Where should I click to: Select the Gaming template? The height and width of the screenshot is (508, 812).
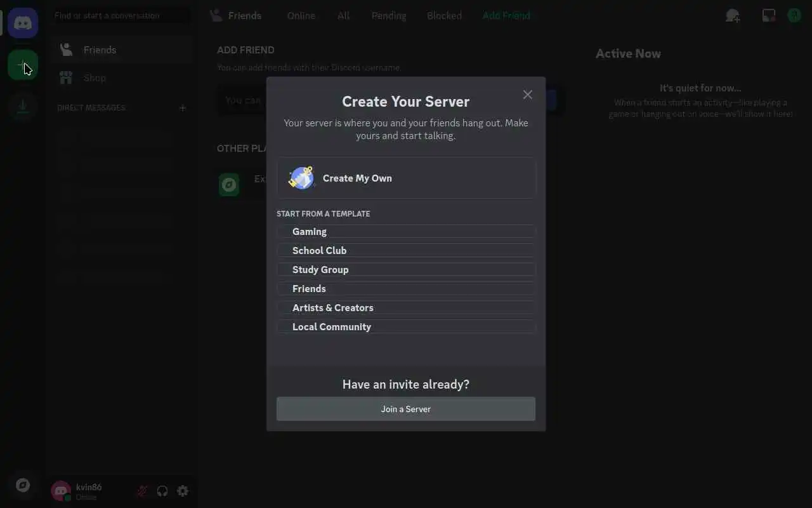(x=406, y=231)
